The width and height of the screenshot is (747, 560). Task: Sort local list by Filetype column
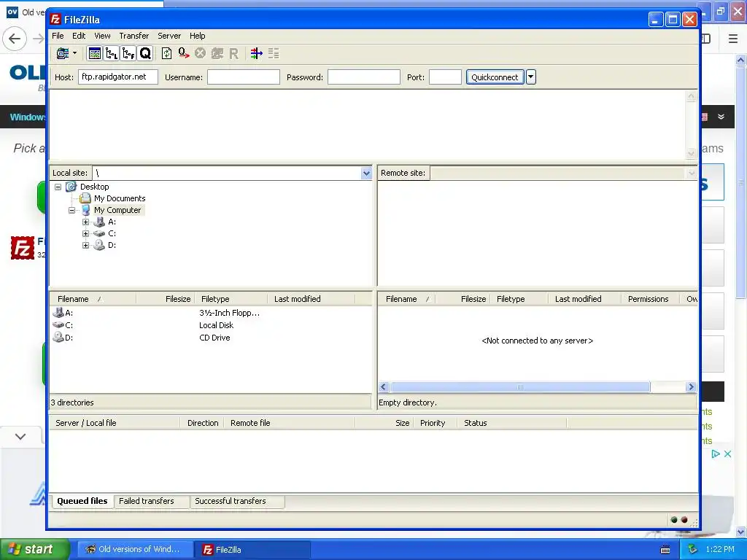click(x=231, y=299)
